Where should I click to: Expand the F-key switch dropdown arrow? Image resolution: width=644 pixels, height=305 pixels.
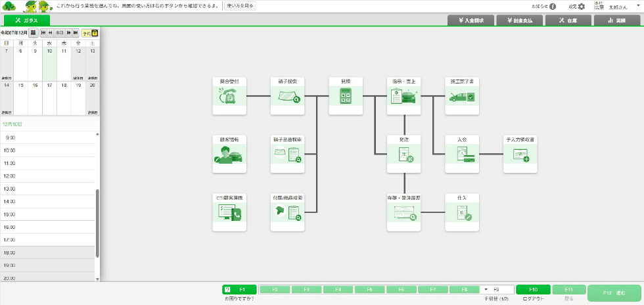point(486,289)
